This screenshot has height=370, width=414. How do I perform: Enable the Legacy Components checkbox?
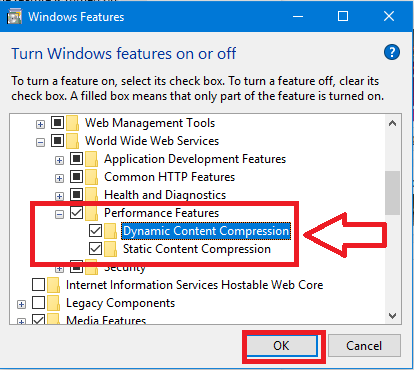(38, 302)
